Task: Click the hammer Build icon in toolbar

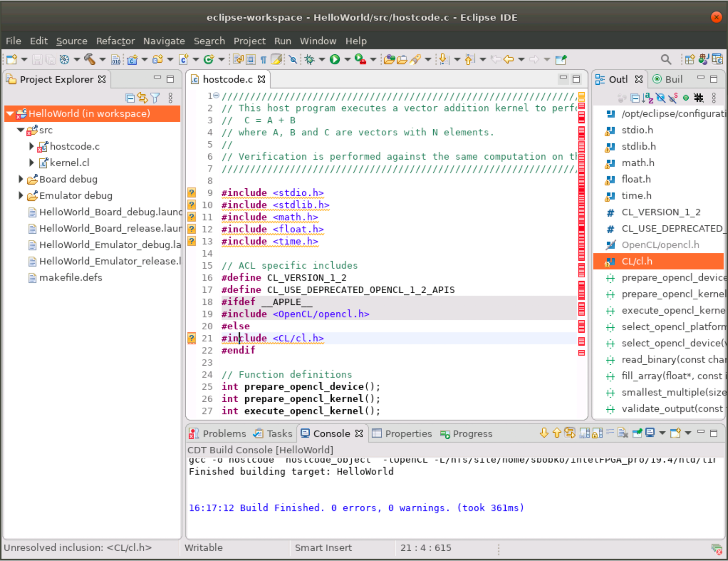Action: [x=89, y=59]
